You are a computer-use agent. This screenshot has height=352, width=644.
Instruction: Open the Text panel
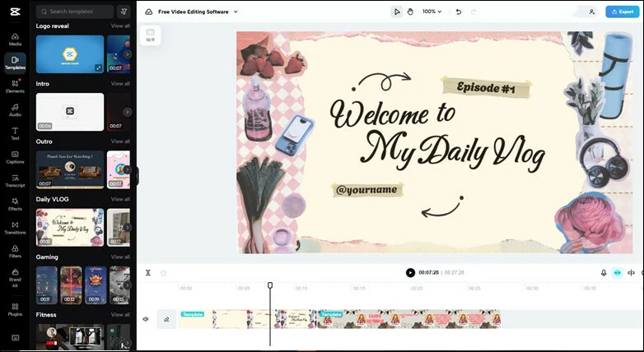(x=15, y=133)
